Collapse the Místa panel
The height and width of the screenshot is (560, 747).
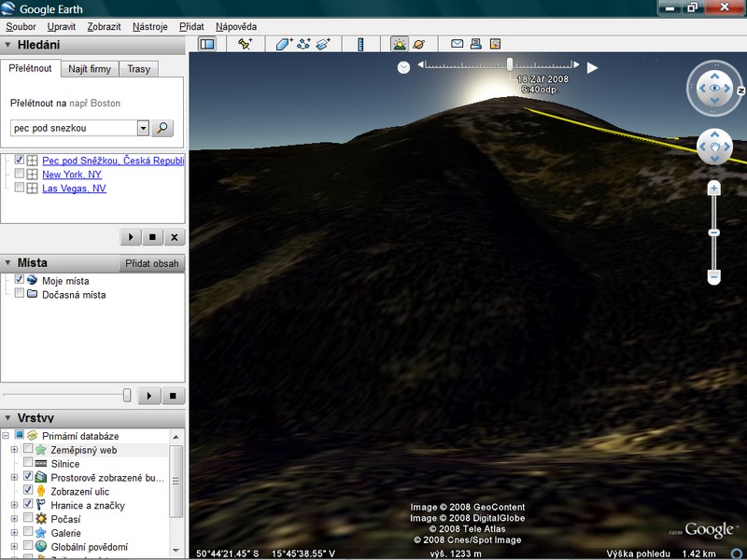7,263
